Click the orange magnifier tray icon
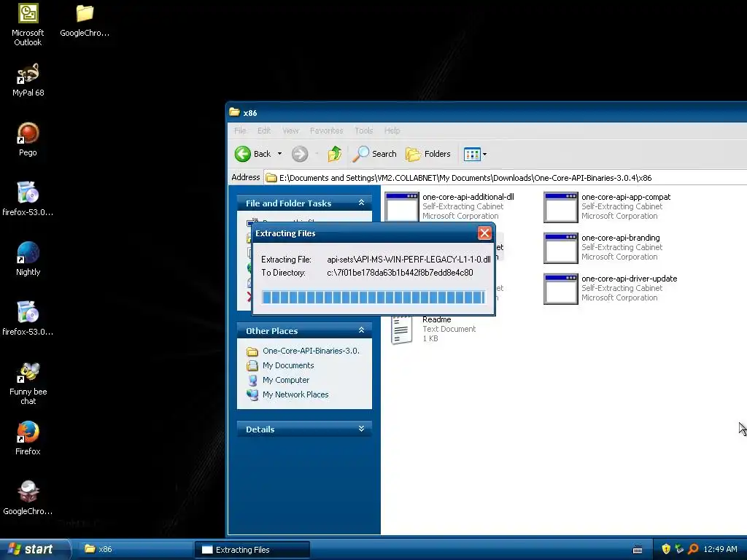The width and height of the screenshot is (747, 560). click(693, 549)
